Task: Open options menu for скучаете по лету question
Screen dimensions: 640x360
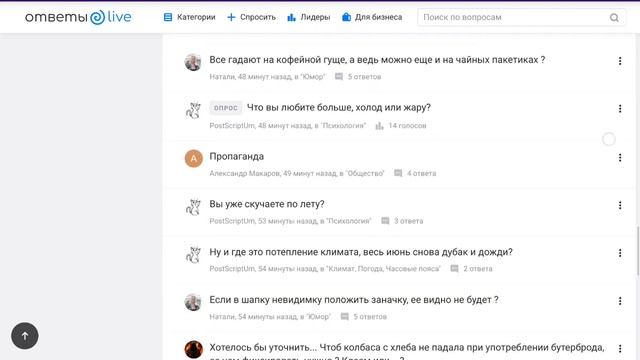Action: click(x=620, y=205)
